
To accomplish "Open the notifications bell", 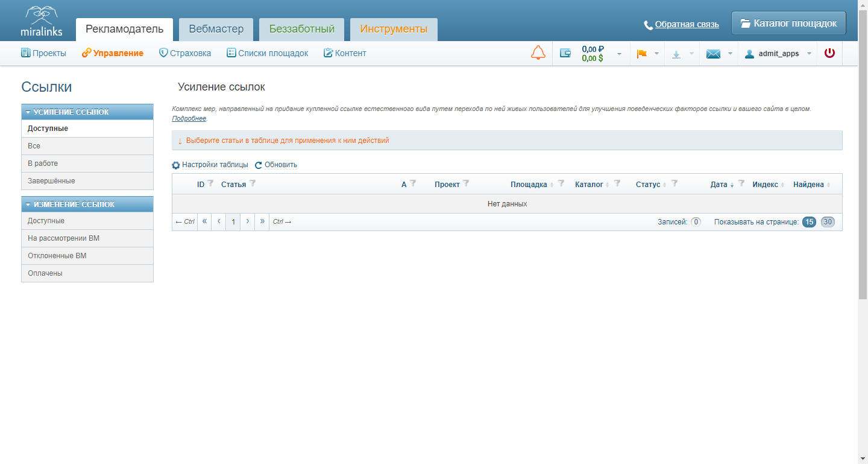I will pyautogui.click(x=538, y=53).
